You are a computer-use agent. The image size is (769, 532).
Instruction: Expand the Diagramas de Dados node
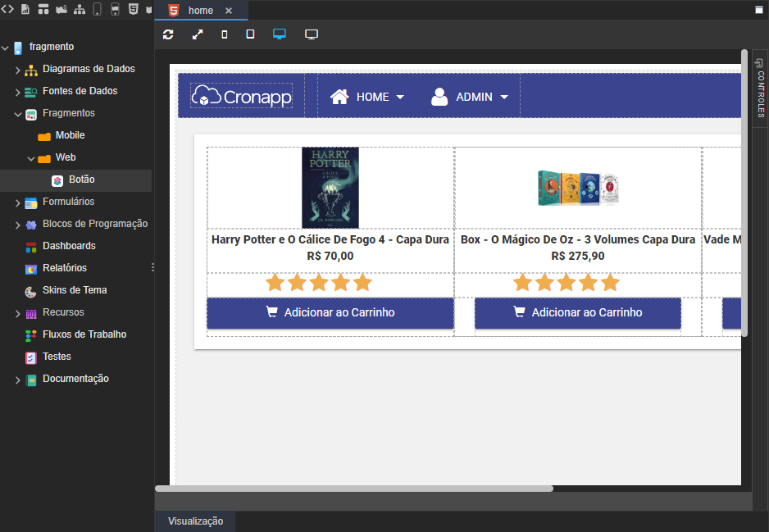(x=18, y=70)
